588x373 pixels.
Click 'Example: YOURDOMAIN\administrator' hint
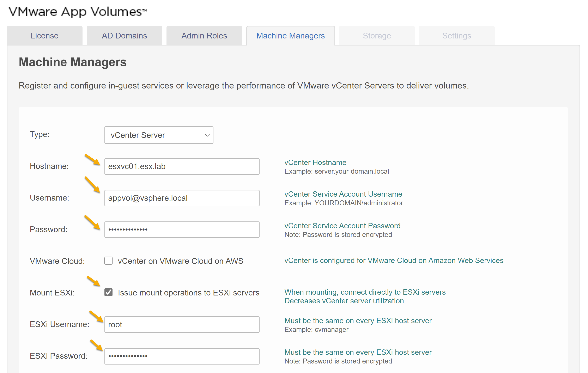[344, 203]
